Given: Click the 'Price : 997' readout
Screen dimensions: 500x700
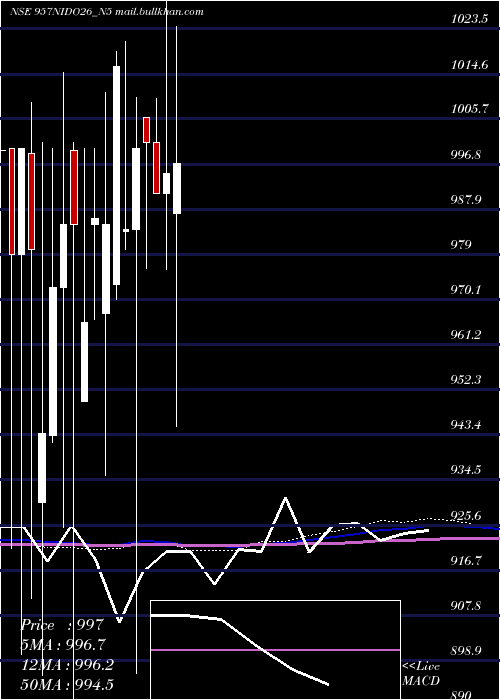Looking at the screenshot, I should 62,625.
